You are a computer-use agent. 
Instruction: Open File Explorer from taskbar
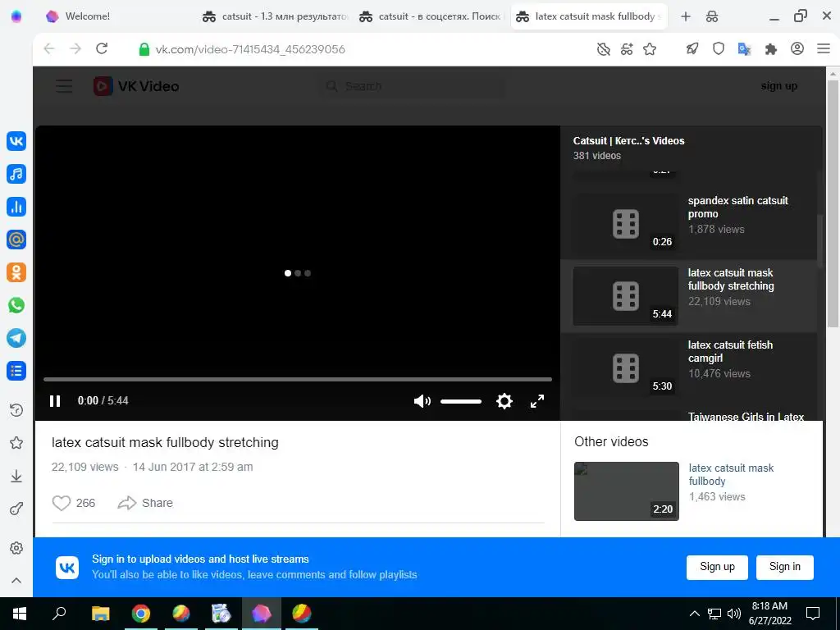point(100,614)
